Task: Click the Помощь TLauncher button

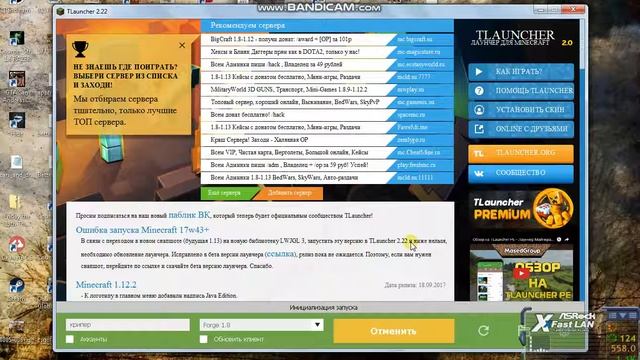Action: click(x=521, y=91)
